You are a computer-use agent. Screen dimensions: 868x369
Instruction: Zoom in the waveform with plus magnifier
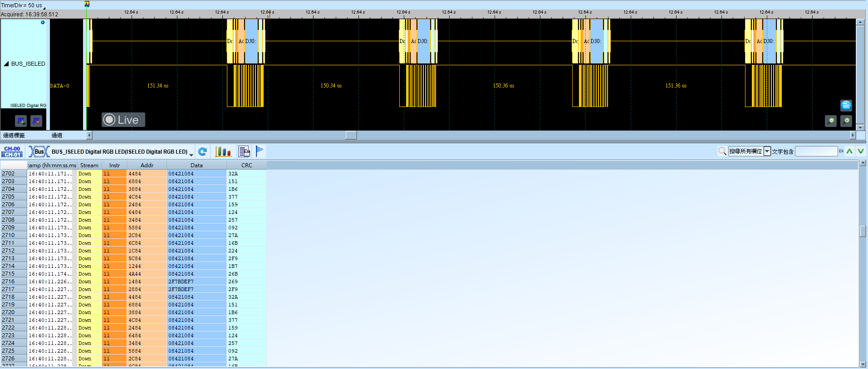click(x=846, y=121)
